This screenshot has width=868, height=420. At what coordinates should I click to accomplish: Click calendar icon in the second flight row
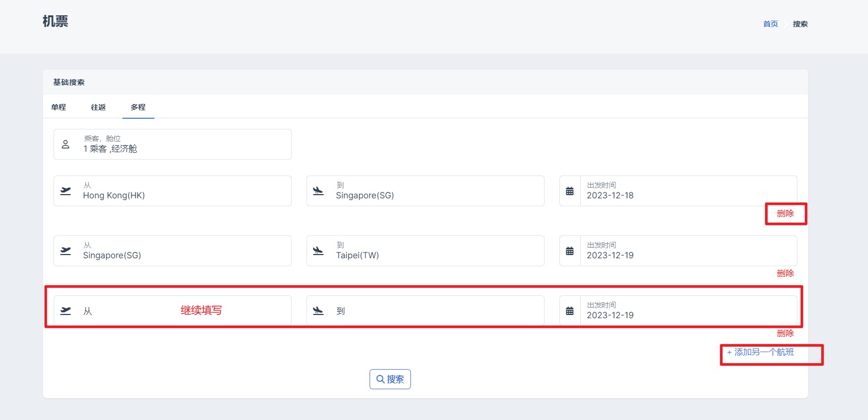569,251
